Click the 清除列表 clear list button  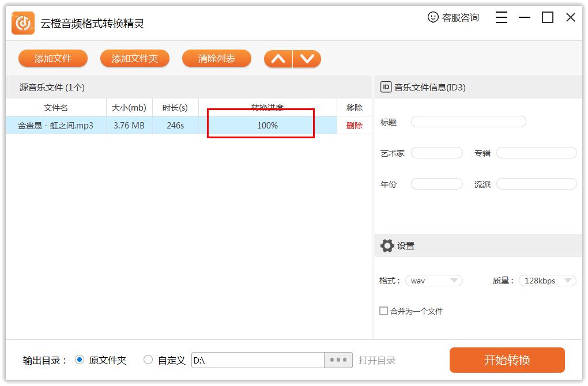(x=216, y=58)
